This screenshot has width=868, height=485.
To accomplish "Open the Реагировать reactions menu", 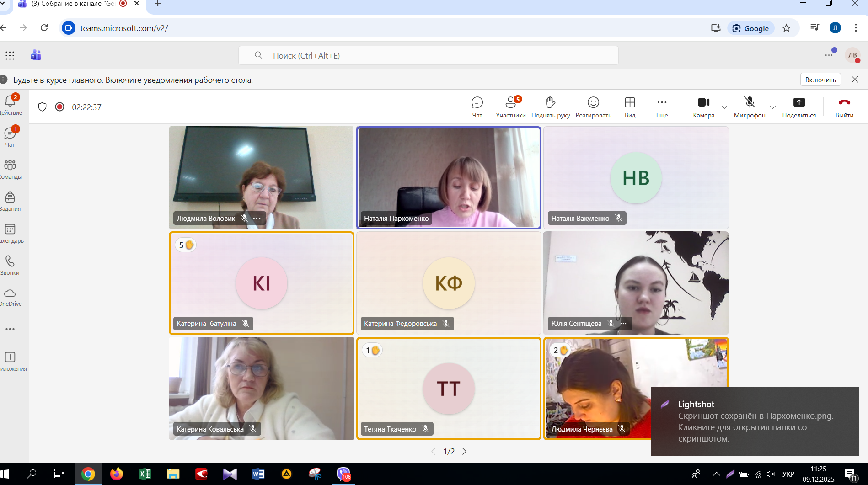I will coord(593,107).
